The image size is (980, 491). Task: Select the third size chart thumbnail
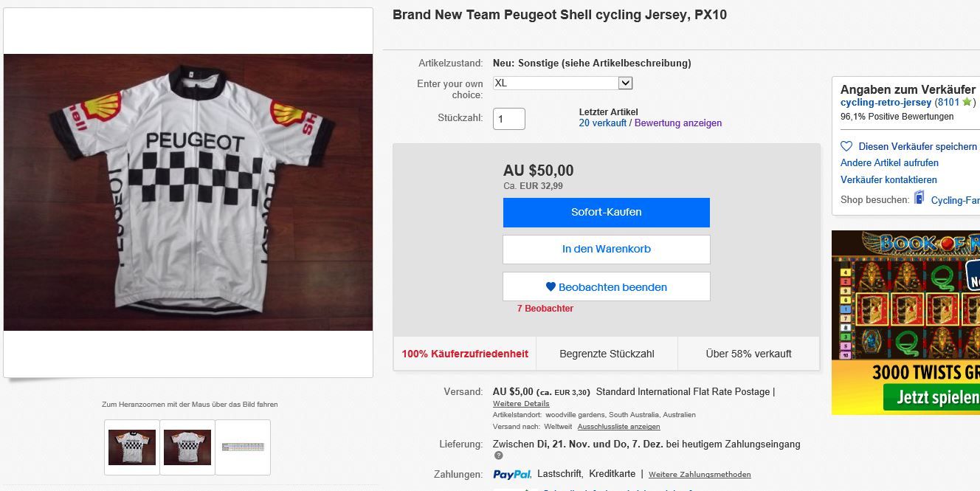243,447
